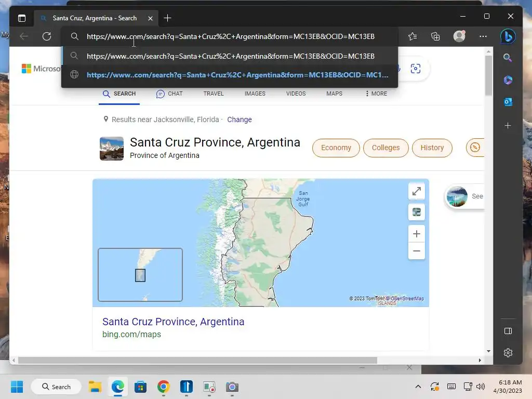This screenshot has width=532, height=399.
Task: Expand the MORE options menu
Action: pos(376,94)
